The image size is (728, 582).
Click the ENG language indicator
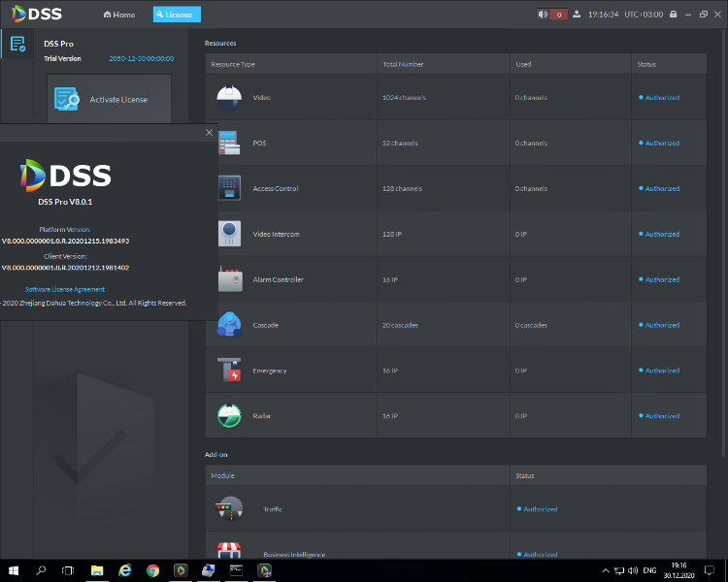[x=649, y=570]
